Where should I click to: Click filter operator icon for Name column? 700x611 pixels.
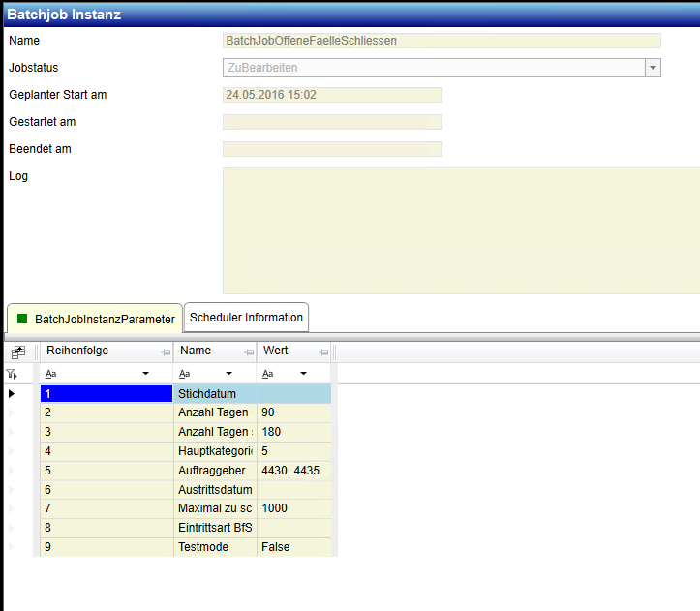[x=185, y=374]
